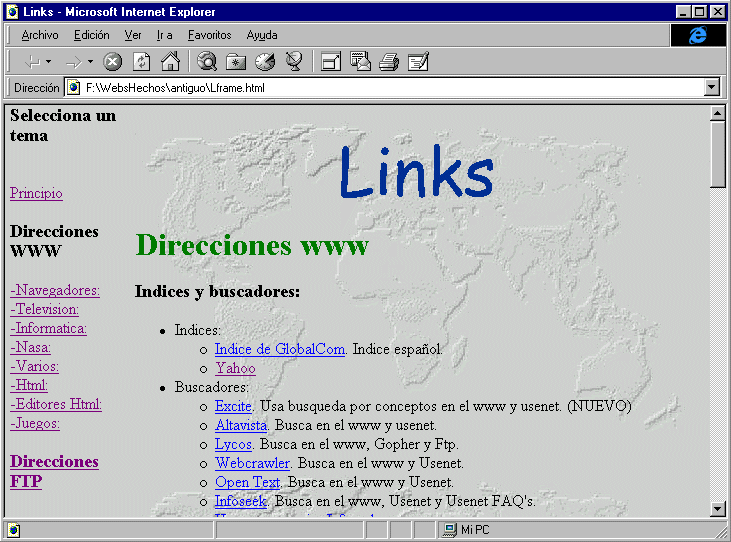Visit the Excite link
The height and width of the screenshot is (542, 731).
pyautogui.click(x=233, y=406)
